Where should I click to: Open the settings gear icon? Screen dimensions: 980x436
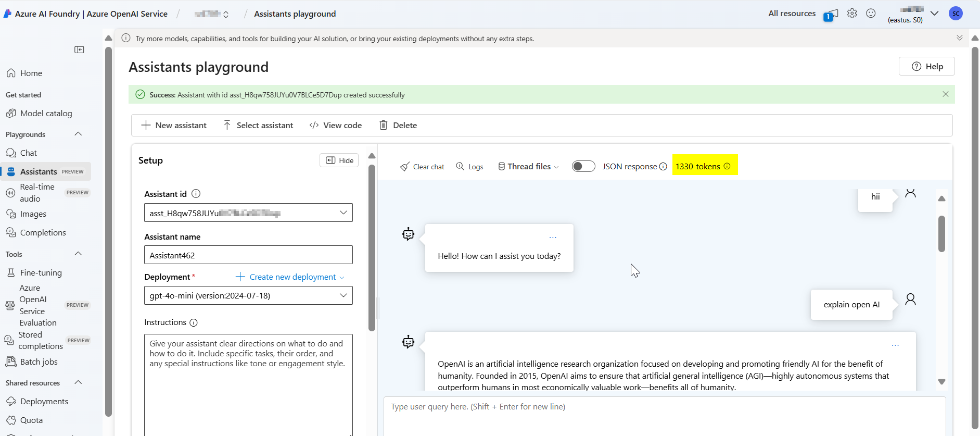tap(852, 14)
